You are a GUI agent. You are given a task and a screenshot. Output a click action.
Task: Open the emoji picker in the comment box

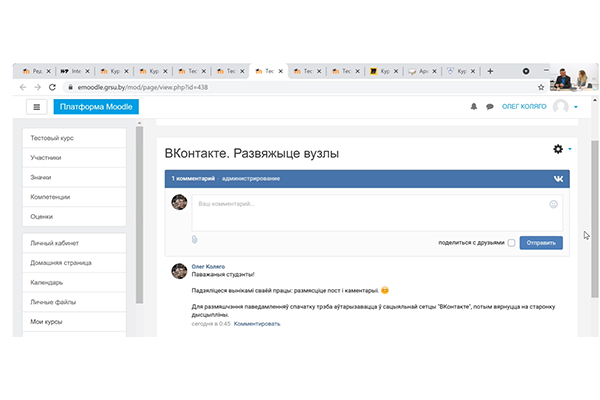(553, 204)
